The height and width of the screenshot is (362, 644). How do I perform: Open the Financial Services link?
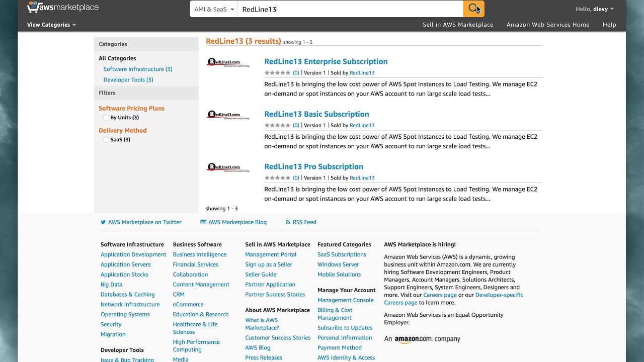point(196,264)
